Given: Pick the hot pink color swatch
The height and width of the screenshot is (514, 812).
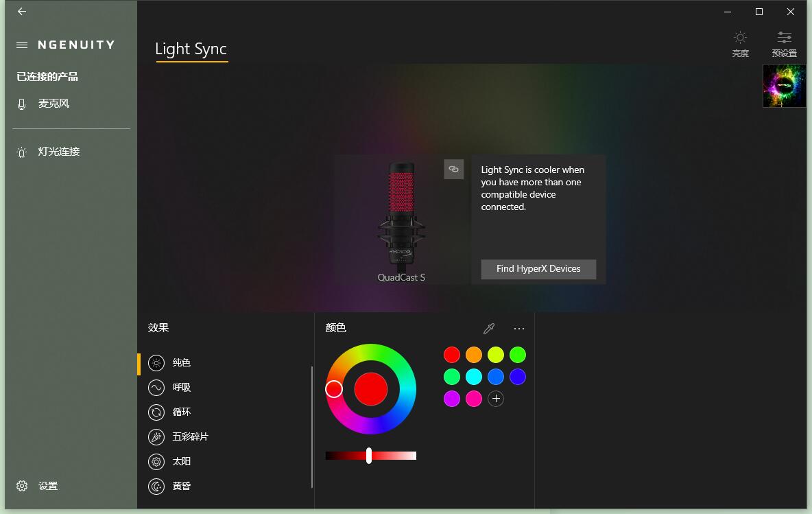Looking at the screenshot, I should click(474, 399).
